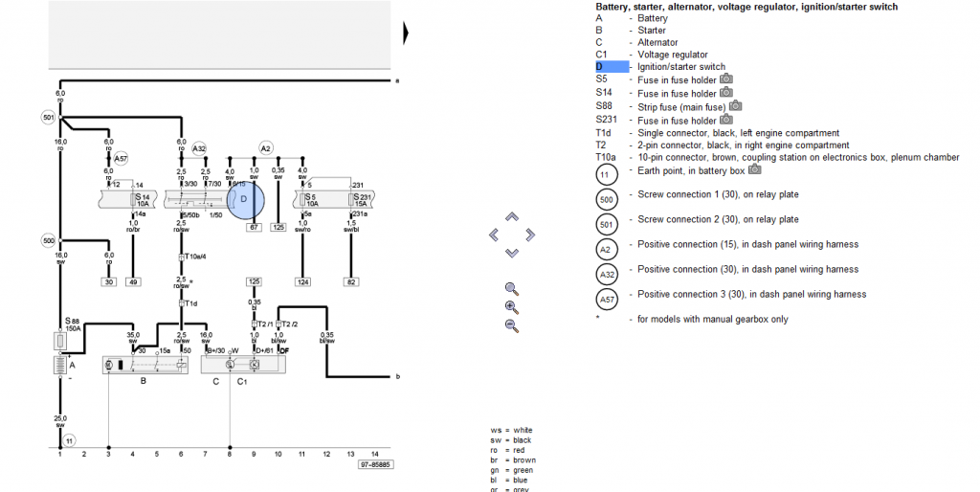
Task: Select the Ignition/starter switch legend text
Action: (681, 67)
